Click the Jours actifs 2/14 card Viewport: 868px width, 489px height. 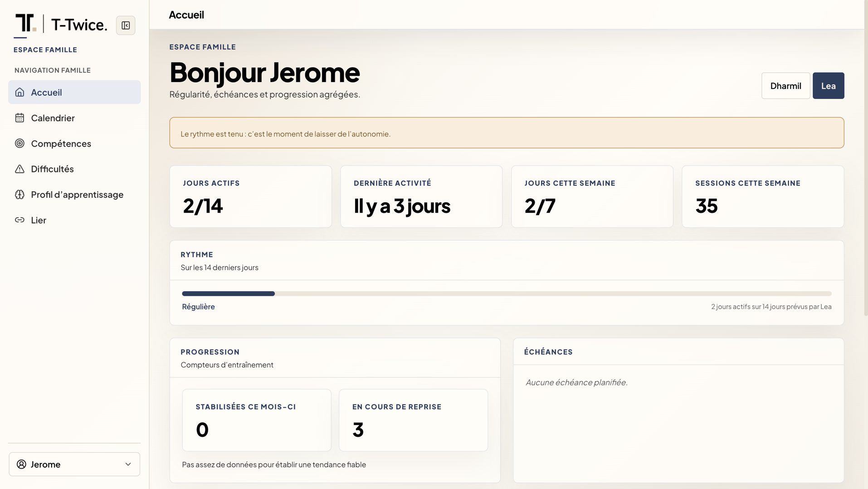tap(250, 196)
